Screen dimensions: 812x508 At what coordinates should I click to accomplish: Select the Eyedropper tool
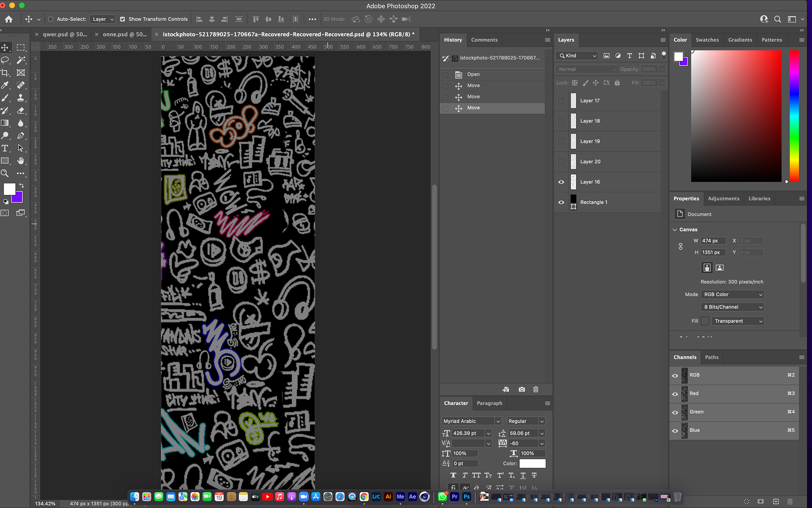click(5, 85)
